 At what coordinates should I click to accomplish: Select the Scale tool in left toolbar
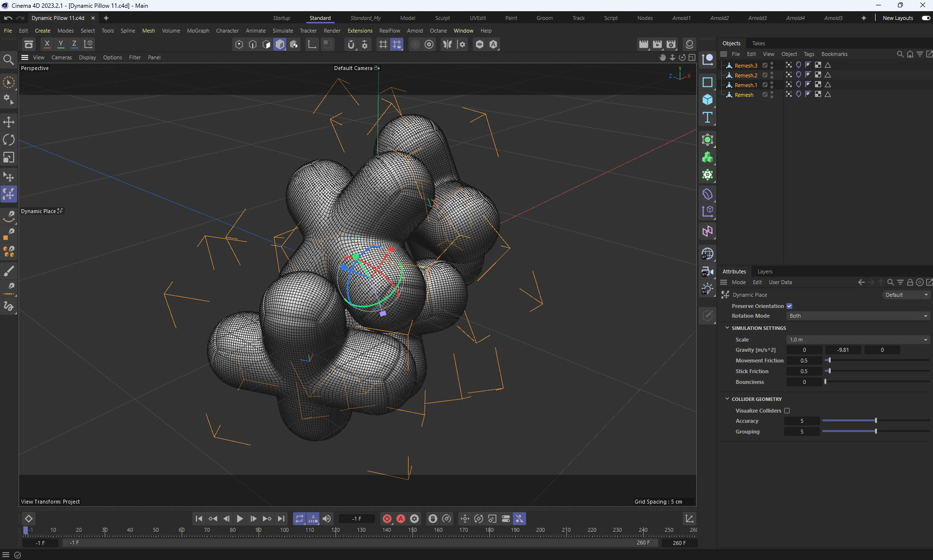[9, 157]
